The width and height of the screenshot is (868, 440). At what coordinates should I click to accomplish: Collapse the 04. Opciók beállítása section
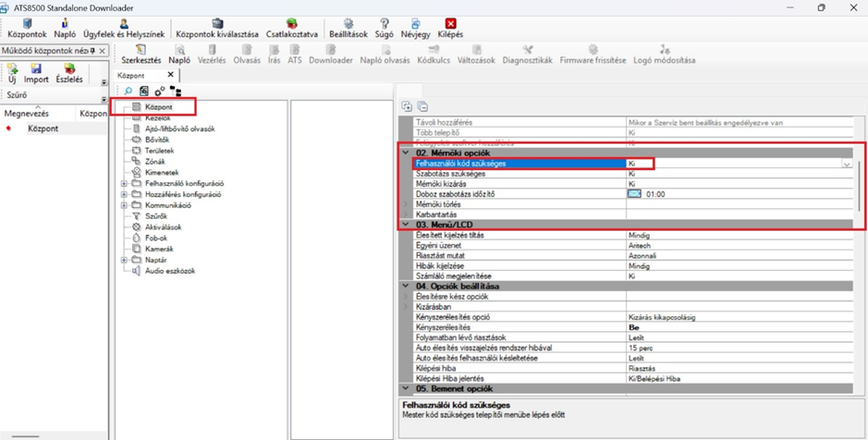pyautogui.click(x=406, y=287)
